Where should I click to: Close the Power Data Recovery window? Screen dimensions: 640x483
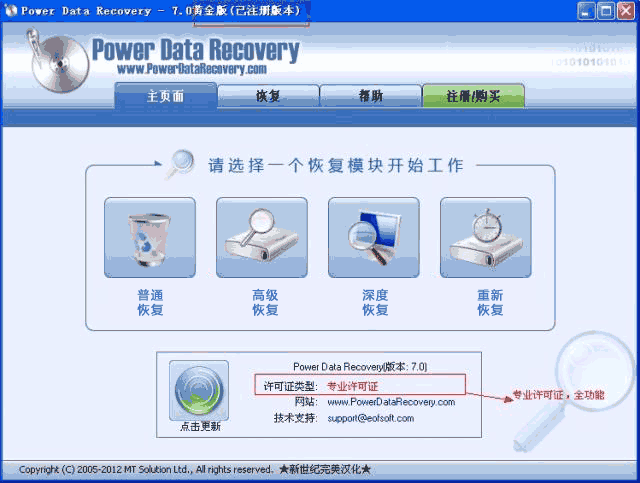pos(626,11)
